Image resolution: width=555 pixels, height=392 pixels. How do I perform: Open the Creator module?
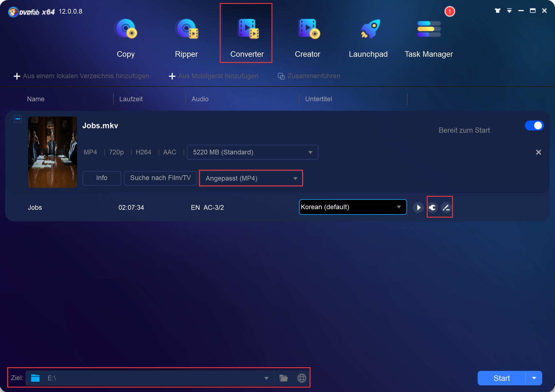[307, 38]
